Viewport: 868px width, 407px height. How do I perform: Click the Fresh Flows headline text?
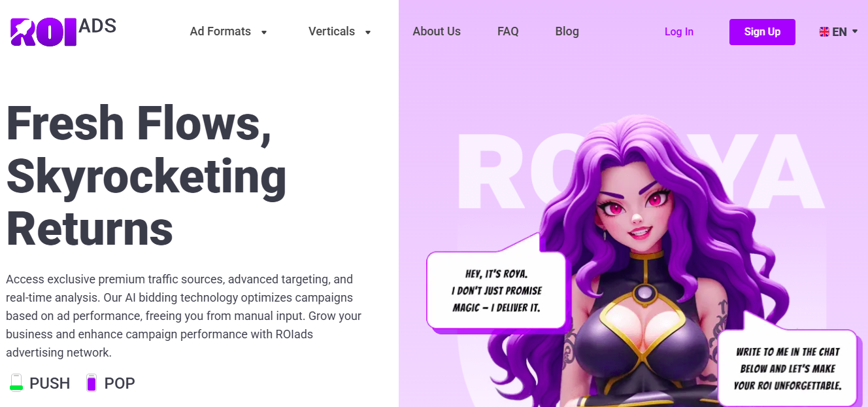pyautogui.click(x=146, y=176)
